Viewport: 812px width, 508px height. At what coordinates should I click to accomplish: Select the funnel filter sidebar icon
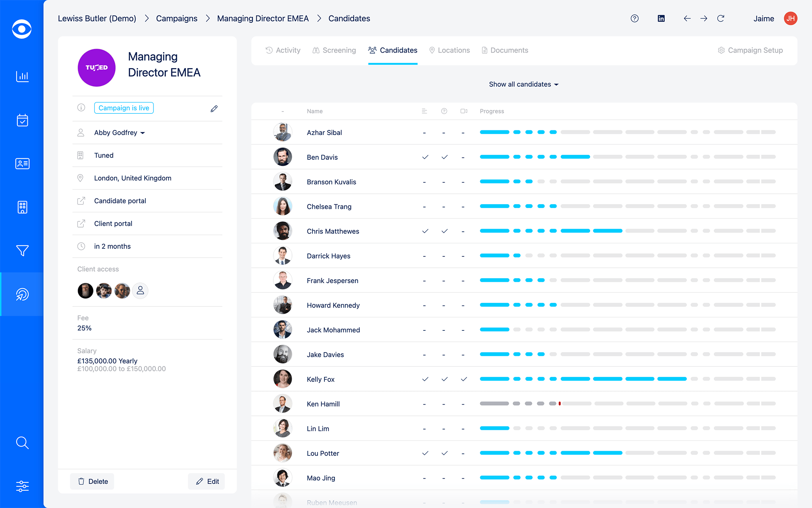tap(22, 251)
